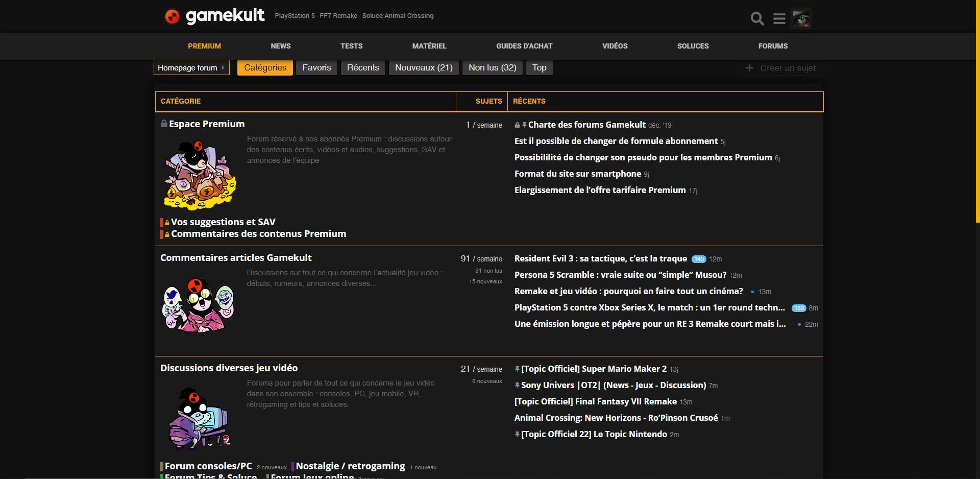Viewport: 980px width, 479px height.
Task: Open the FORUMS navigation menu
Action: 773,46
